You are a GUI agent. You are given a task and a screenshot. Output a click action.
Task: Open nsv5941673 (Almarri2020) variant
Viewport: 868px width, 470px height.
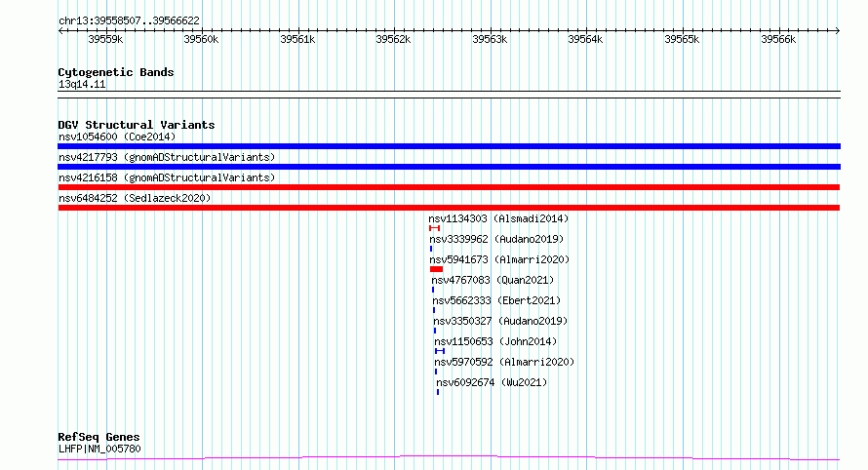click(499, 259)
